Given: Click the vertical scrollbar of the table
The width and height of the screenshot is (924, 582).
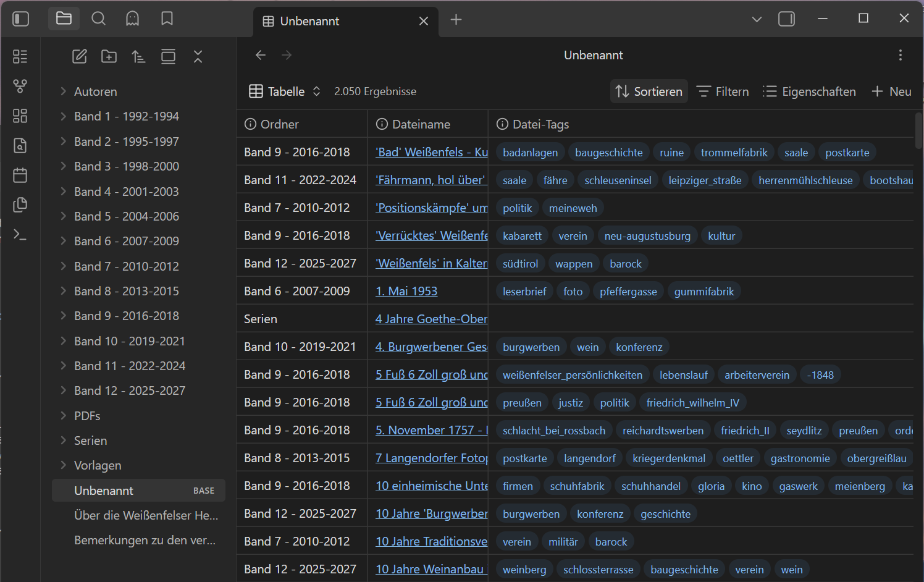Looking at the screenshot, I should [x=918, y=131].
